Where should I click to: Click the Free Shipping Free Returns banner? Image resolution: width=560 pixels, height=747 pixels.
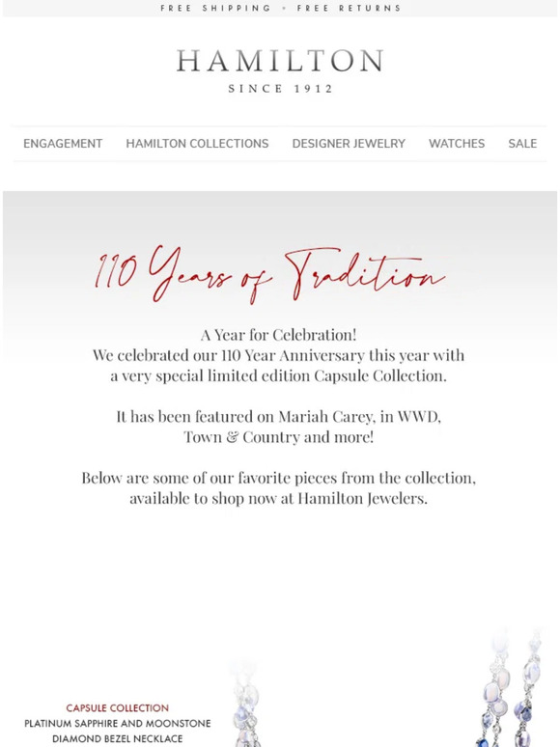[x=280, y=8]
